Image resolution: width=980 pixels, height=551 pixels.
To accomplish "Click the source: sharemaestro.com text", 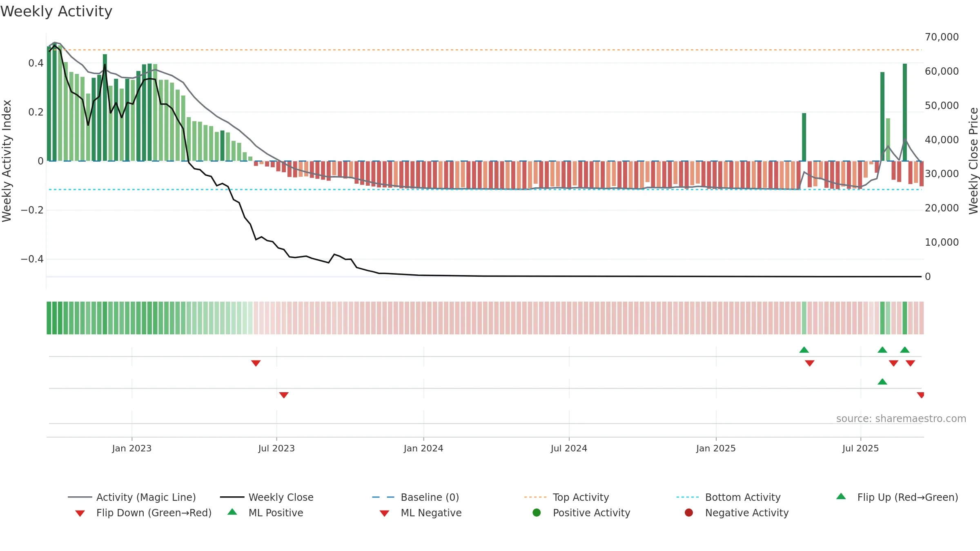I will pos(901,419).
